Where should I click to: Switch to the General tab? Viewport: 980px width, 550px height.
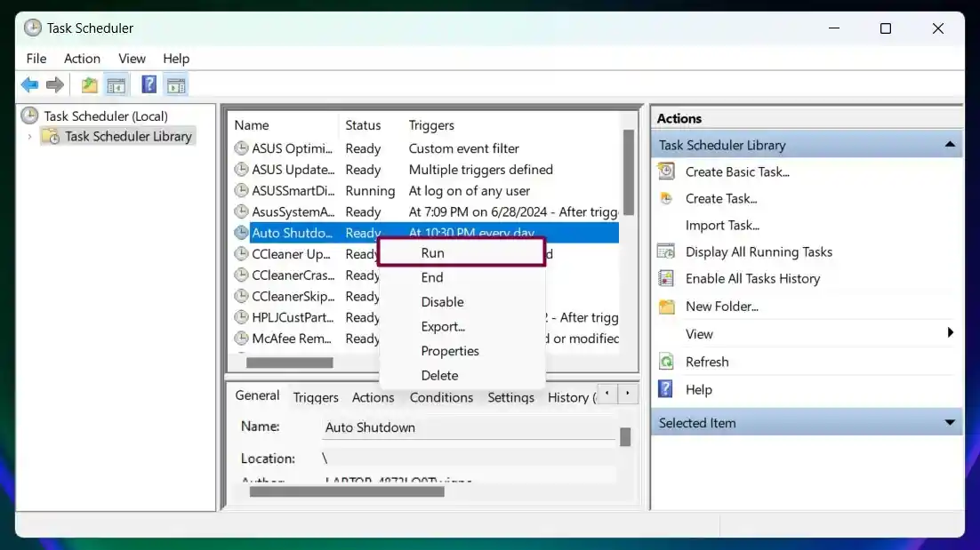[x=257, y=395]
